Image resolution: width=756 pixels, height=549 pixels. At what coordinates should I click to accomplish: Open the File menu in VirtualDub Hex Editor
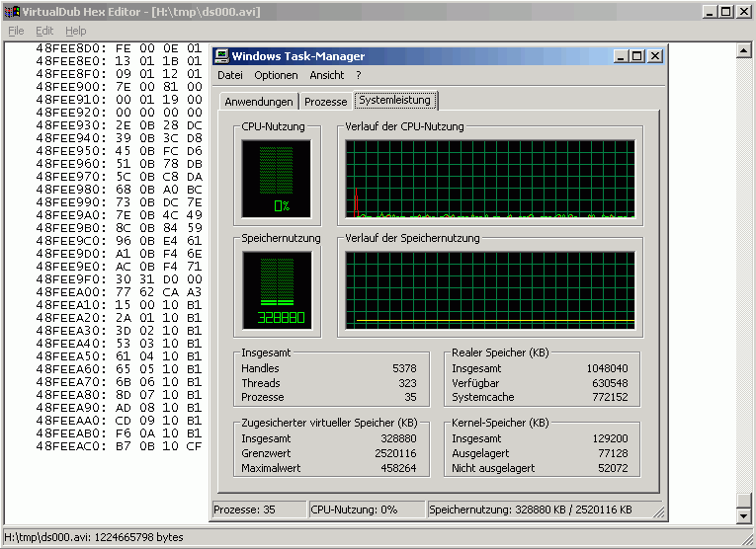16,31
